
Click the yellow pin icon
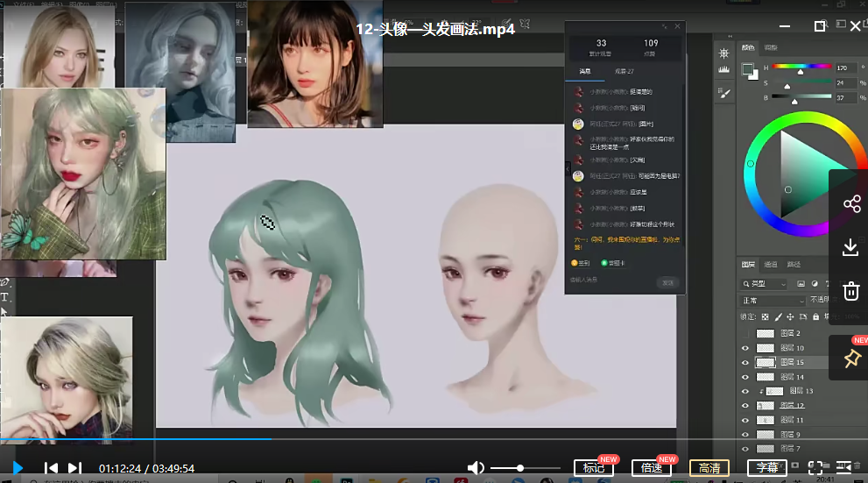[852, 359]
